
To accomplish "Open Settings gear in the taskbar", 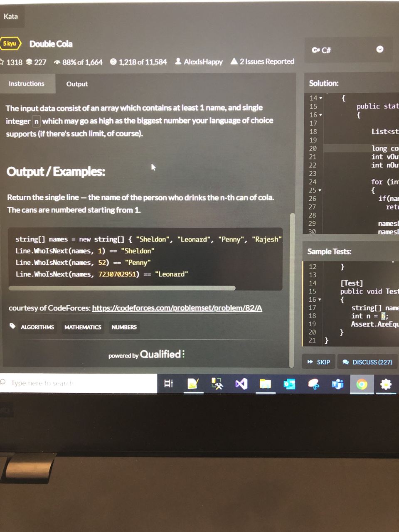I will click(386, 384).
